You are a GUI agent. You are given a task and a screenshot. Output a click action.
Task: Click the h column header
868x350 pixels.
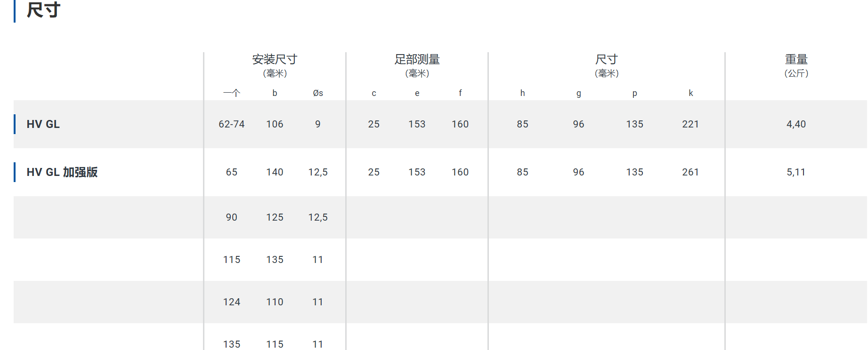[522, 93]
